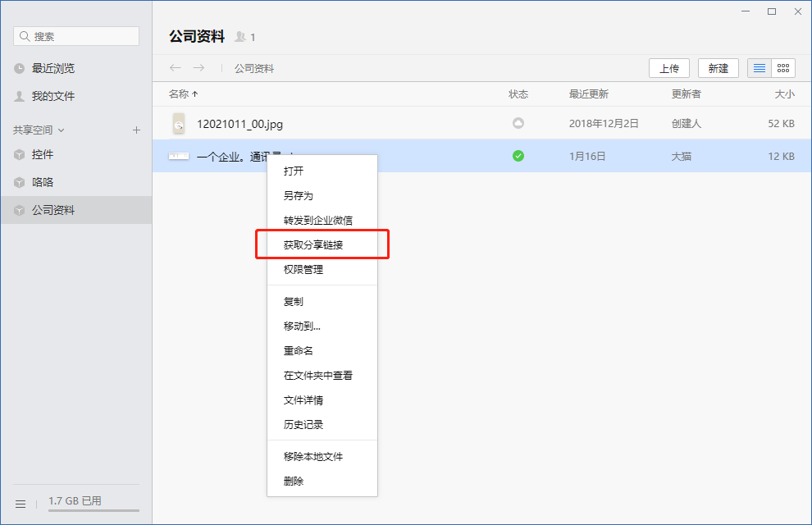This screenshot has height=525, width=812.
Task: Click the back navigation arrow
Action: 175,68
